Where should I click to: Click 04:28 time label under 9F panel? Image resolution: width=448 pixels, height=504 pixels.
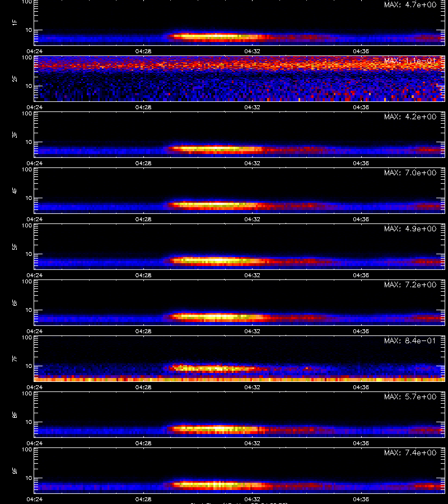coord(143,499)
